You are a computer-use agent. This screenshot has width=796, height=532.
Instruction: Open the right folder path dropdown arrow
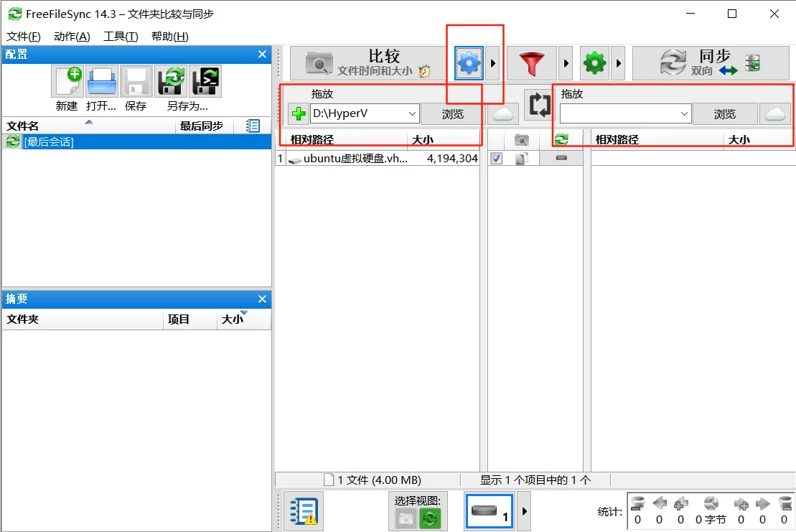point(684,113)
